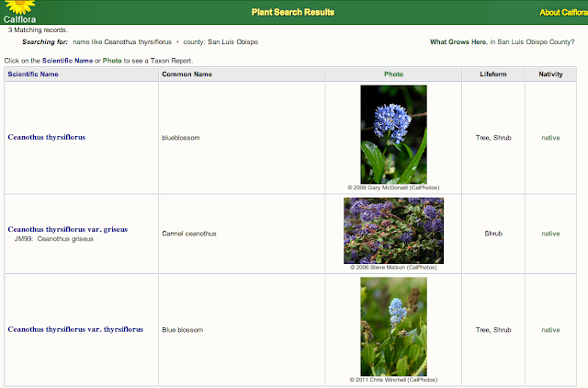Click the Common Name column header
This screenshot has width=588, height=388.
(187, 74)
